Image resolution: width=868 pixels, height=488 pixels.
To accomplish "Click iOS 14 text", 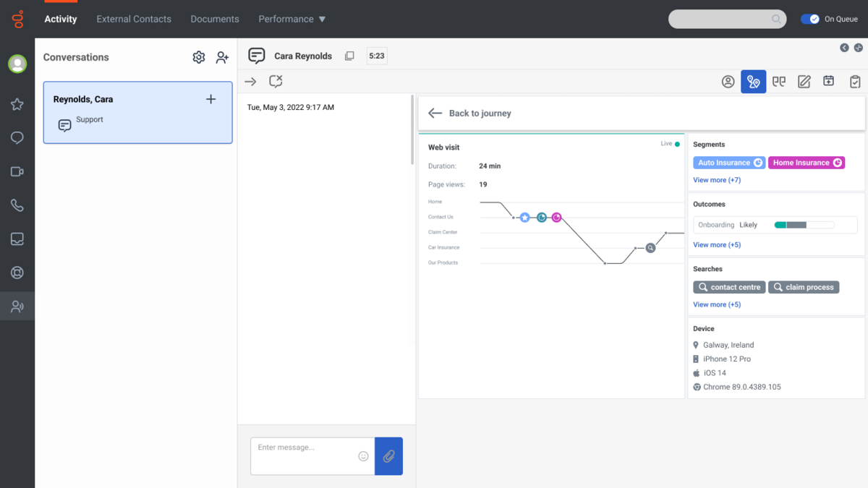I will [715, 373].
